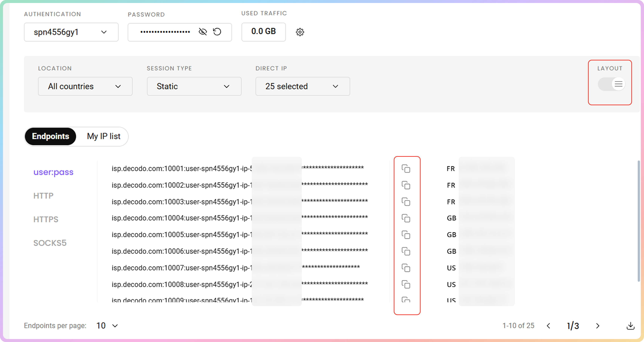This screenshot has height=342, width=644.
Task: Switch to the My IP list tab
Action: tap(103, 136)
